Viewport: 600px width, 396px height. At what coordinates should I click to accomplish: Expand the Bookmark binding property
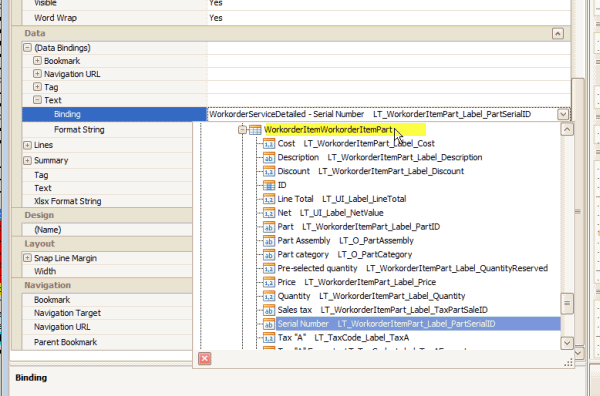[37, 61]
